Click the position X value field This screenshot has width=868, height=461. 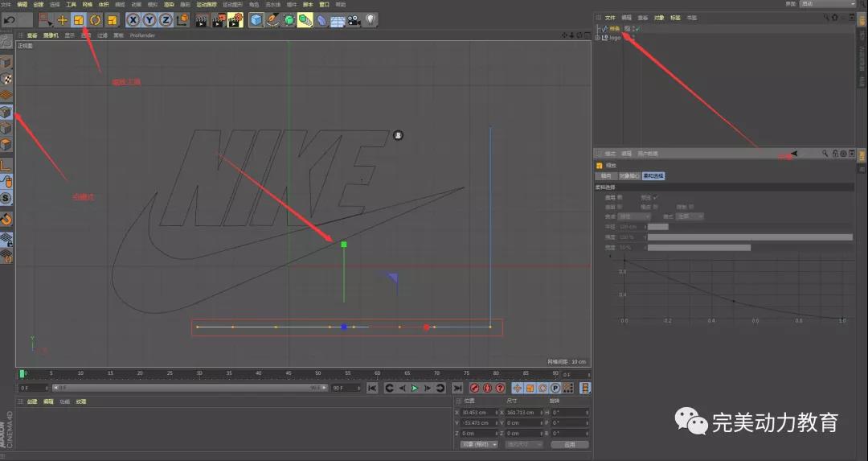[x=478, y=412]
